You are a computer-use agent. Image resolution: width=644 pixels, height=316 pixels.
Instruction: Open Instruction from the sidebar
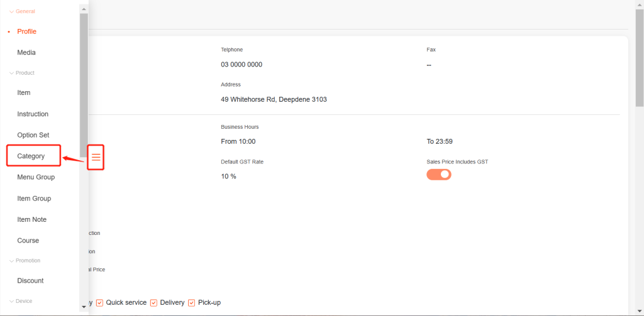pos(33,114)
